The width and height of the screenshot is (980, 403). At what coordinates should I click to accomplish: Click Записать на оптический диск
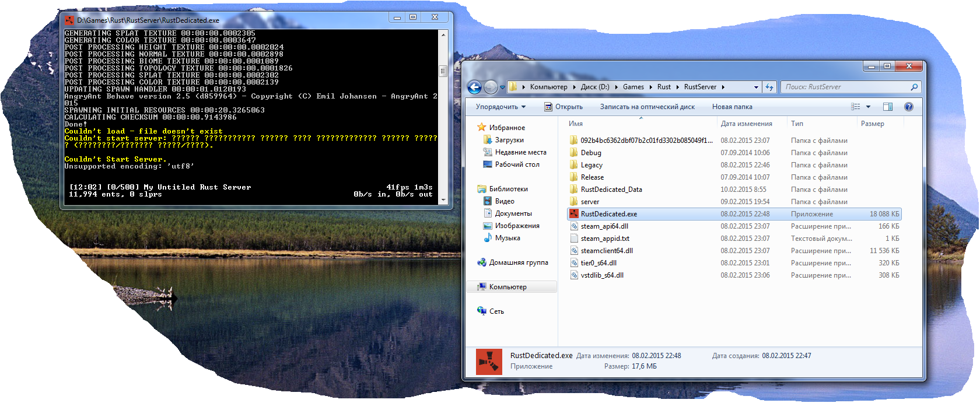647,107
